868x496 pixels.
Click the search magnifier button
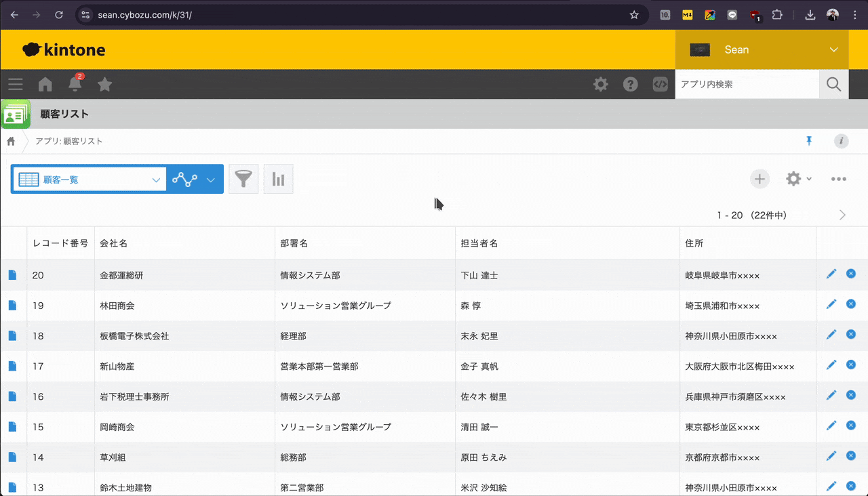pos(833,84)
